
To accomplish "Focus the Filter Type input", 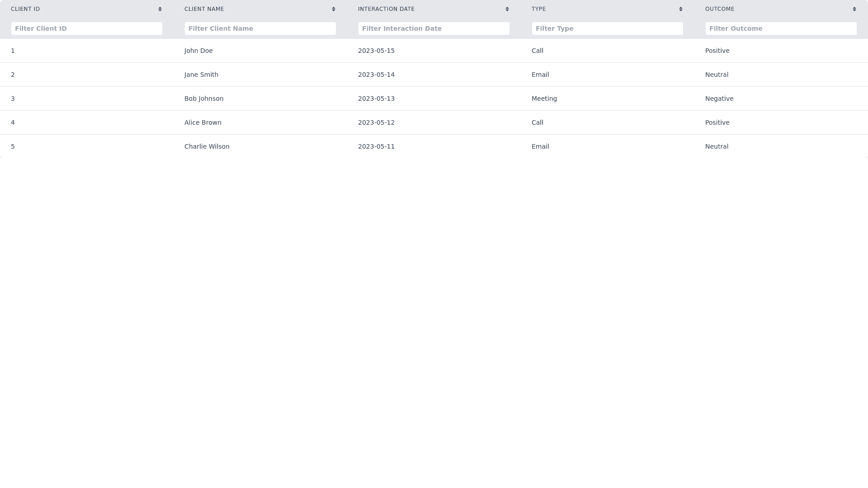I will [x=608, y=28].
